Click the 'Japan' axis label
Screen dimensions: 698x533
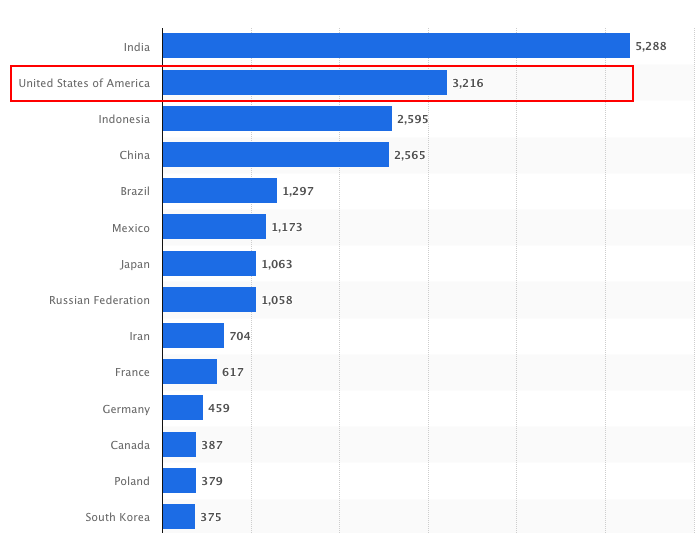point(135,264)
